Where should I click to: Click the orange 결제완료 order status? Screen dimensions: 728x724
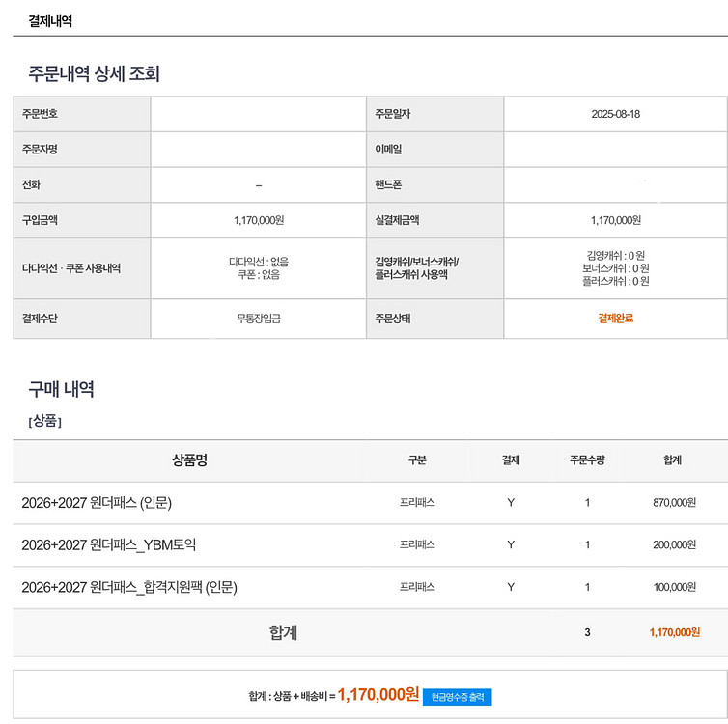[615, 319]
